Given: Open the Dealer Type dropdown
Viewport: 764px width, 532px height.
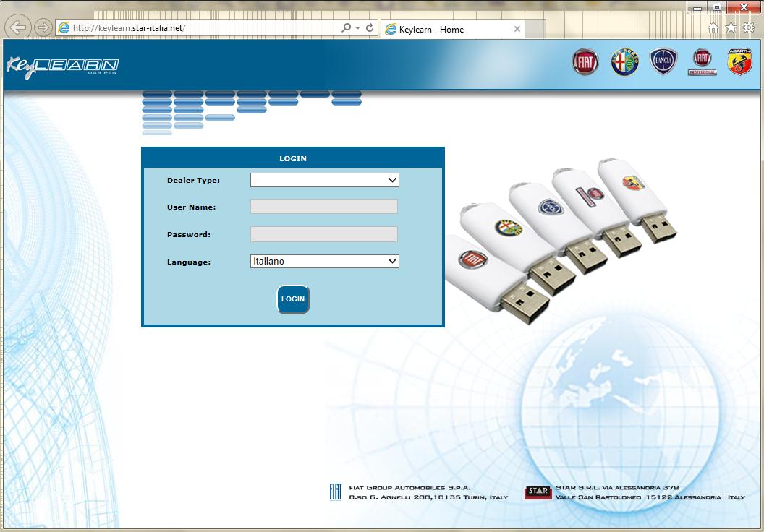Looking at the screenshot, I should [x=325, y=180].
